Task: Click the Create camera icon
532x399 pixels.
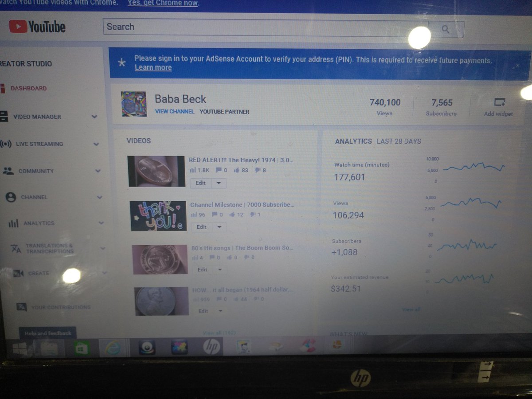Action: tap(18, 274)
